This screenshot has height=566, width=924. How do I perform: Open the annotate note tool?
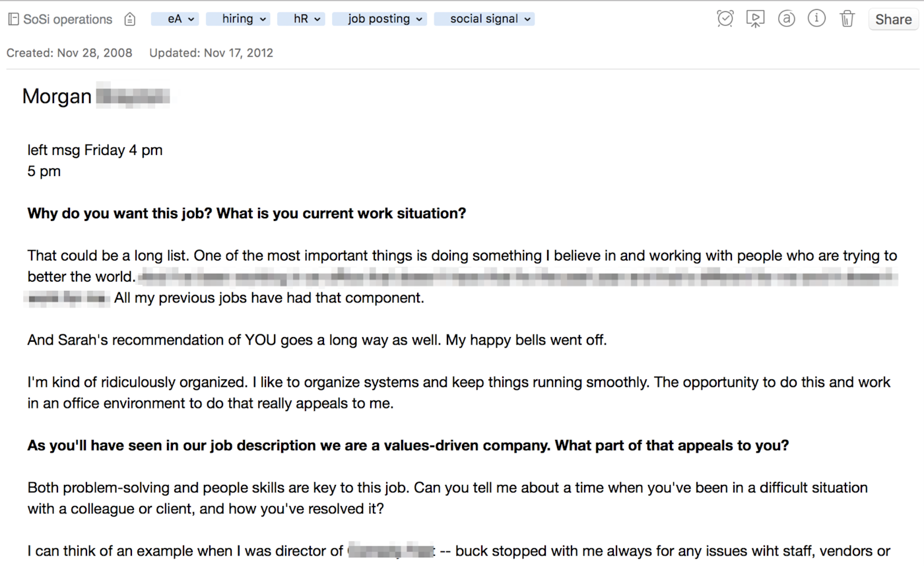click(x=785, y=19)
